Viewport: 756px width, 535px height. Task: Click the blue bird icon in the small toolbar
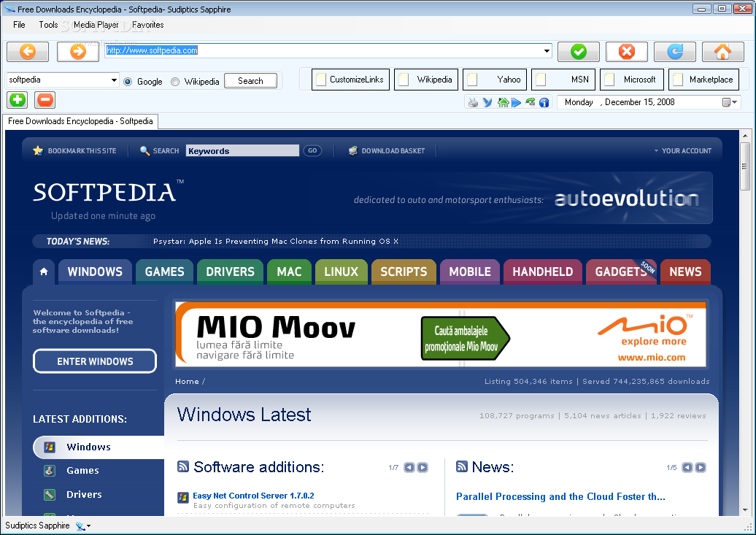pos(487,102)
